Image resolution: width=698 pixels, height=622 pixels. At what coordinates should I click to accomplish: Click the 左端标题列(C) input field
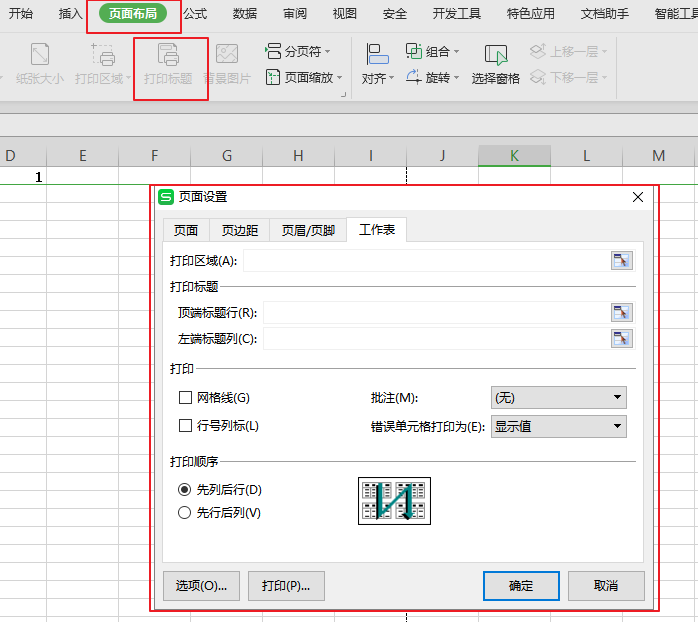pyautogui.click(x=437, y=339)
